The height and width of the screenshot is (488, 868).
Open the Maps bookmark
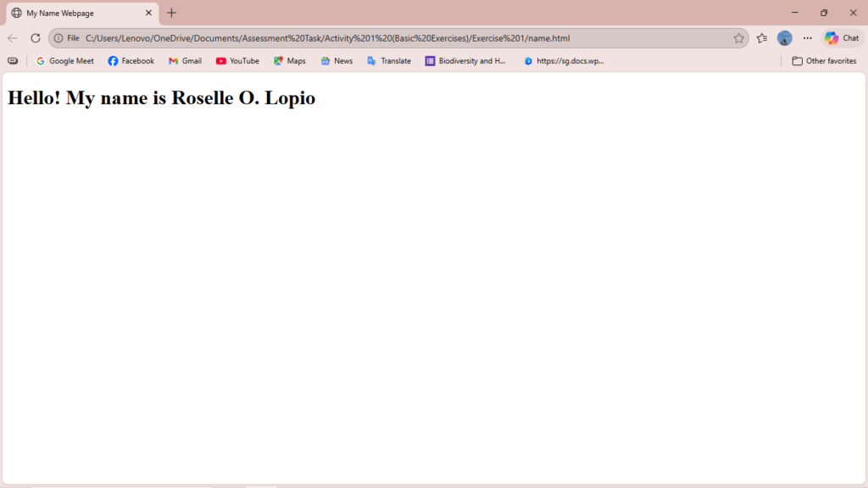point(290,61)
